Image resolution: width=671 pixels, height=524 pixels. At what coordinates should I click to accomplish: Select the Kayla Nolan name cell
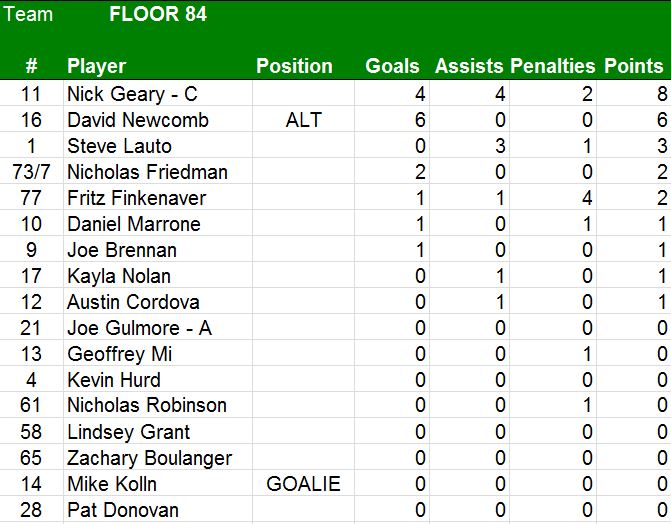point(119,276)
